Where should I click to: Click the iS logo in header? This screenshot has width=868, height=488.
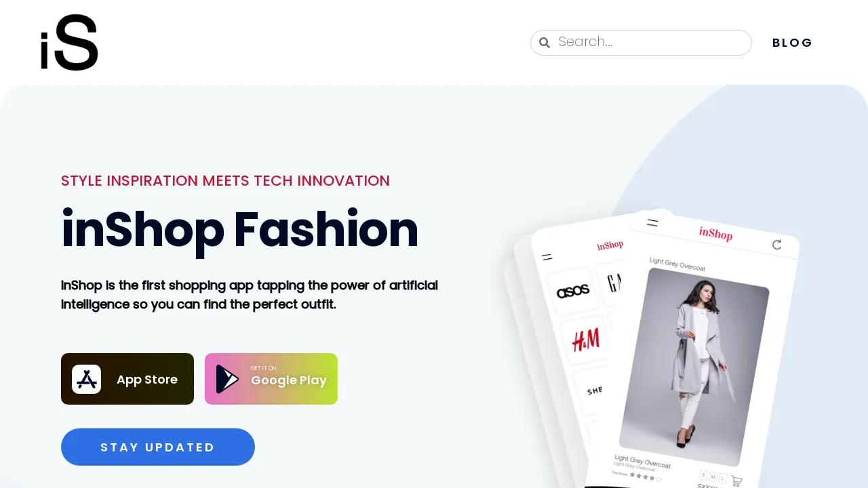coord(69,43)
